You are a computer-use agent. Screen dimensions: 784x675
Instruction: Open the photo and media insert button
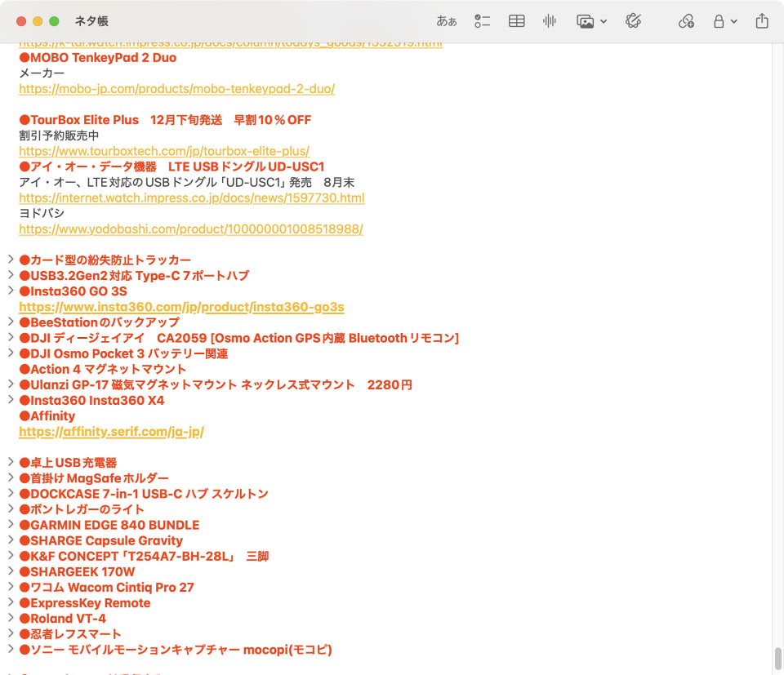[x=585, y=21]
